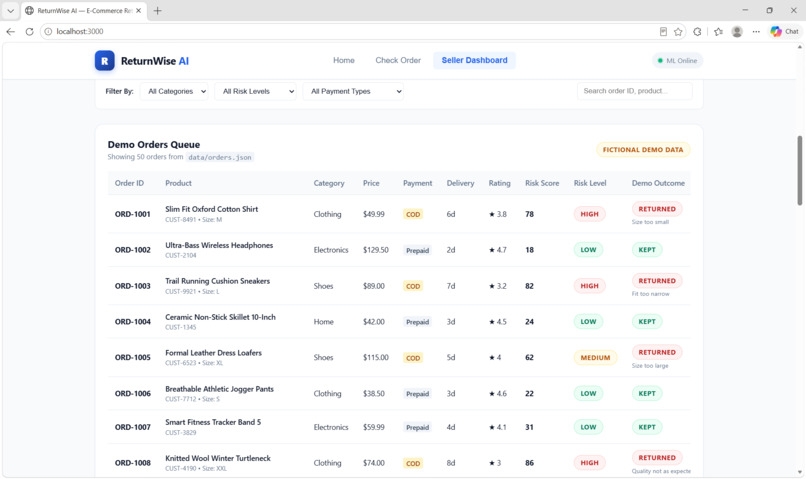The image size is (806, 479).
Task: Click the LOW risk badge for ORD-1002
Action: 588,250
